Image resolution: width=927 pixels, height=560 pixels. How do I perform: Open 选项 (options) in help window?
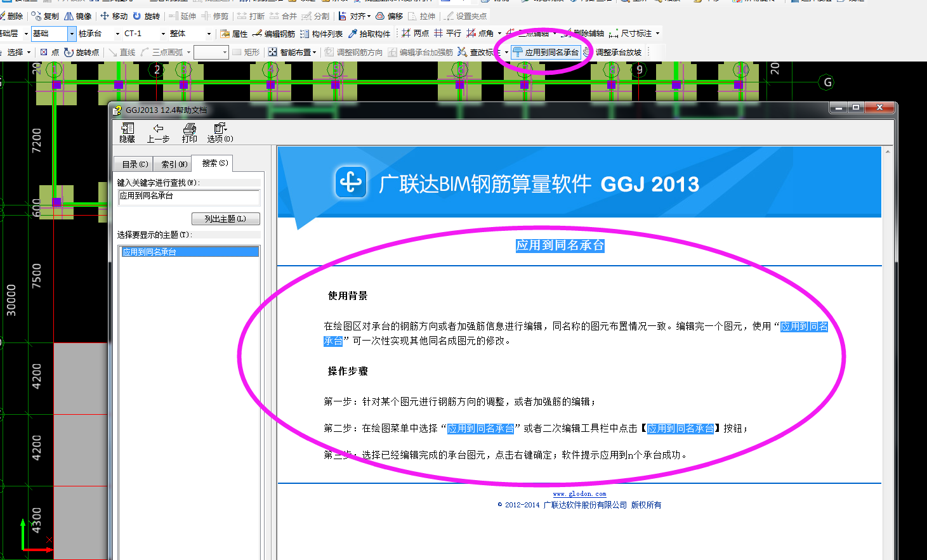tap(220, 133)
